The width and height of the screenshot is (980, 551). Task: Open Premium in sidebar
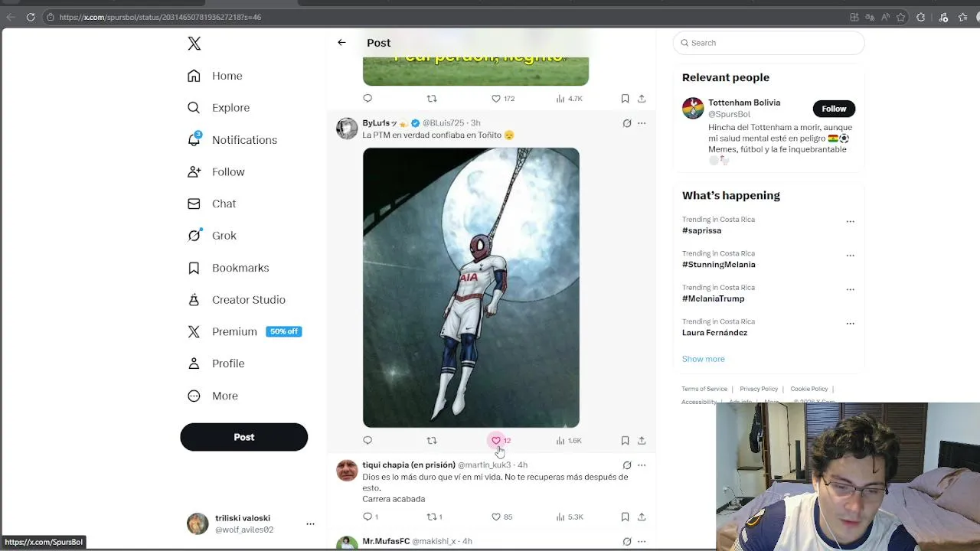(245, 331)
